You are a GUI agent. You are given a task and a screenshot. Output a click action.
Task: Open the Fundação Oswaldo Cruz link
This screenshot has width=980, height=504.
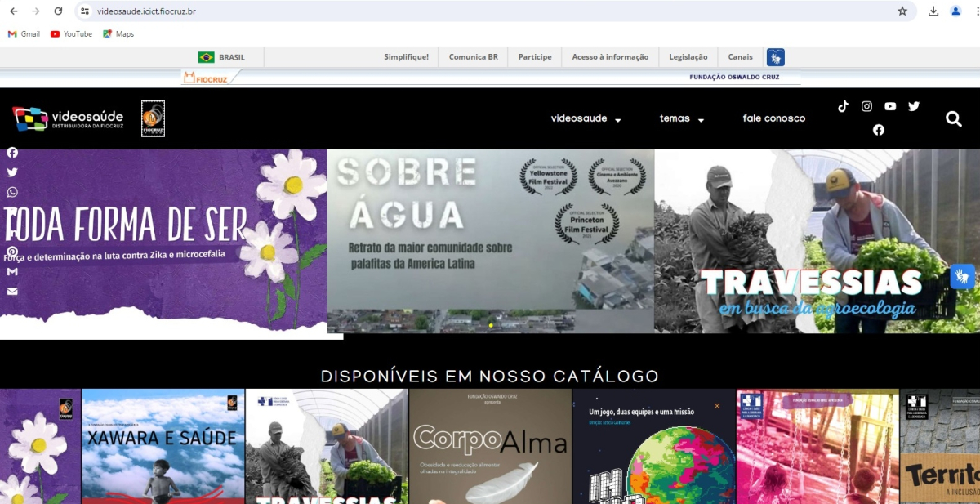coord(734,77)
